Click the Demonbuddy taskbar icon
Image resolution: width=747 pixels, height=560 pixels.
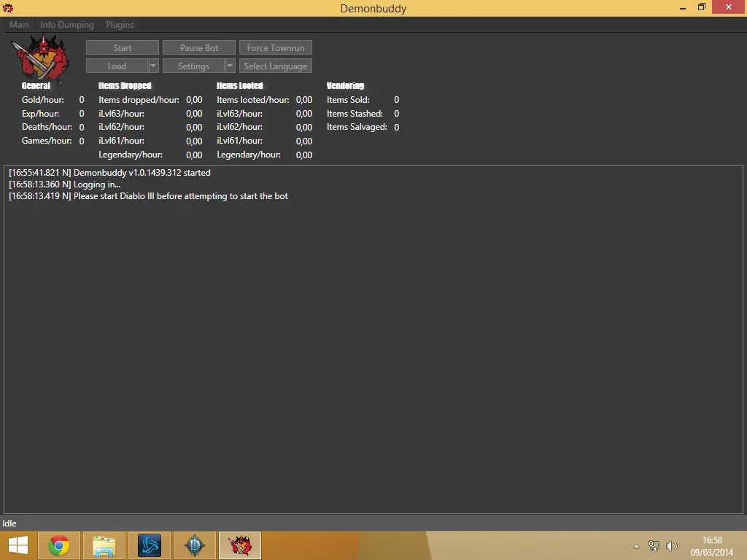tap(240, 545)
